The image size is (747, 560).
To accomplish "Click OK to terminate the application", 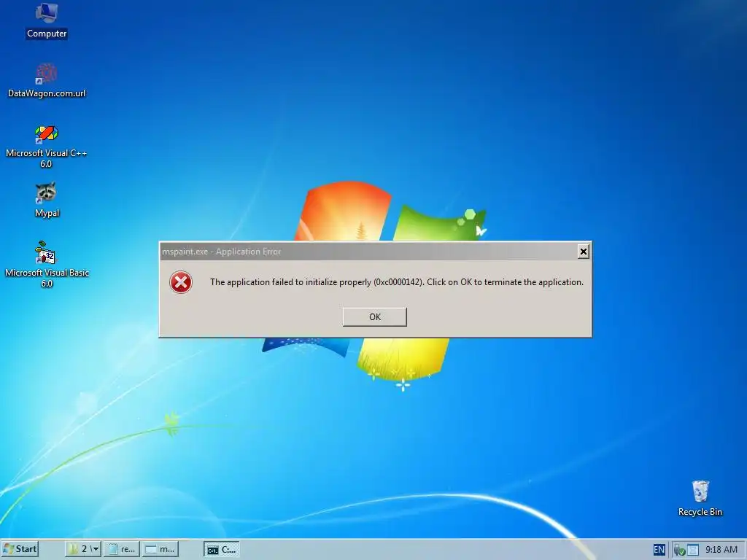I will point(374,316).
